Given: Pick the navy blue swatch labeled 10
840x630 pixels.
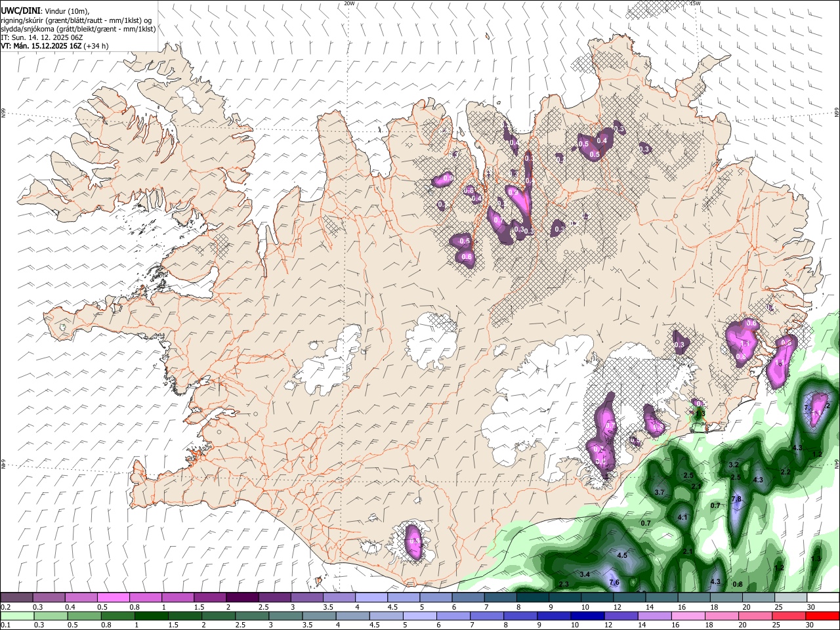Looking at the screenshot, I should tap(587, 616).
